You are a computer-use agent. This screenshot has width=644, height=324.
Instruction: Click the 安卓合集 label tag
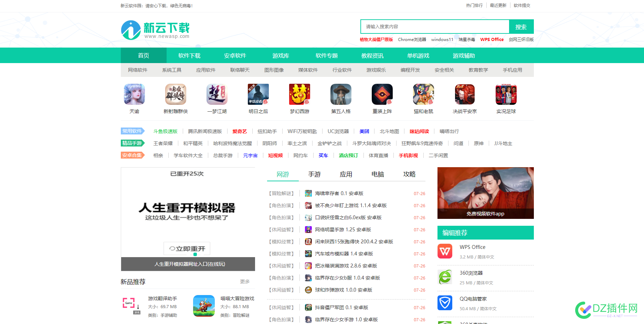(x=133, y=155)
